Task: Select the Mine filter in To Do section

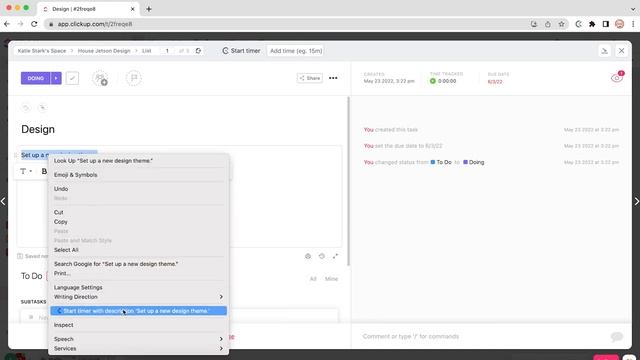Action: tap(331, 279)
